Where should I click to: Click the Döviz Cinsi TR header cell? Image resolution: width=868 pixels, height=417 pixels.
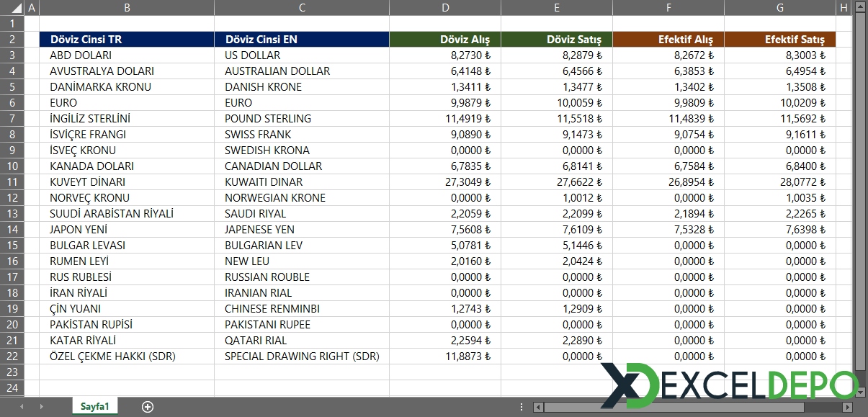click(127, 40)
